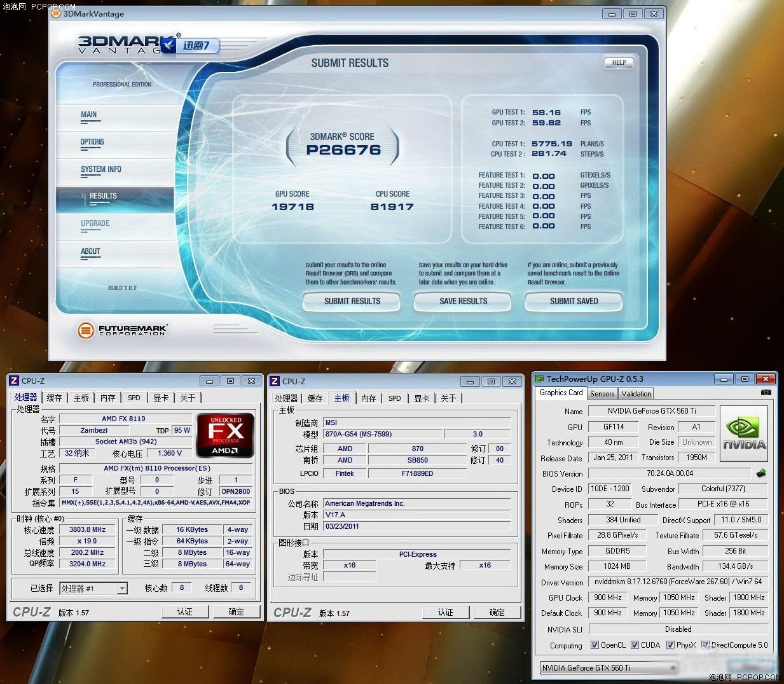The image size is (784, 684).
Task: Click the Z icon of the mainboard CPU-Z window
Action: [x=275, y=381]
